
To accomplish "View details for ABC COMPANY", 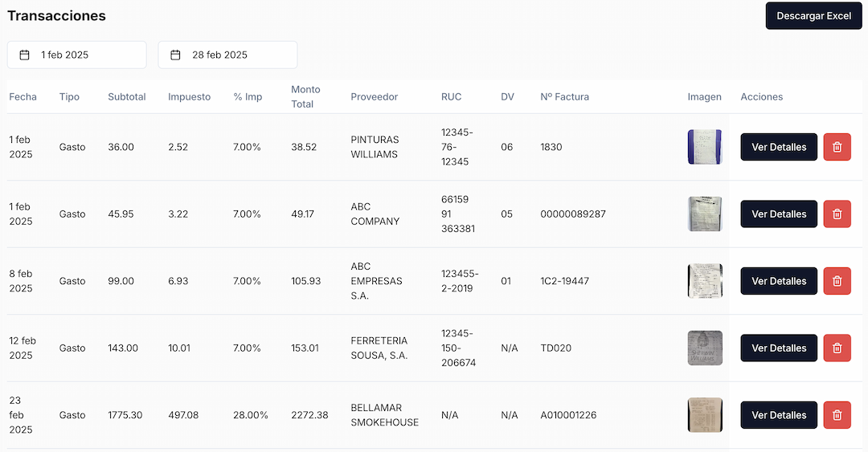I will (779, 214).
